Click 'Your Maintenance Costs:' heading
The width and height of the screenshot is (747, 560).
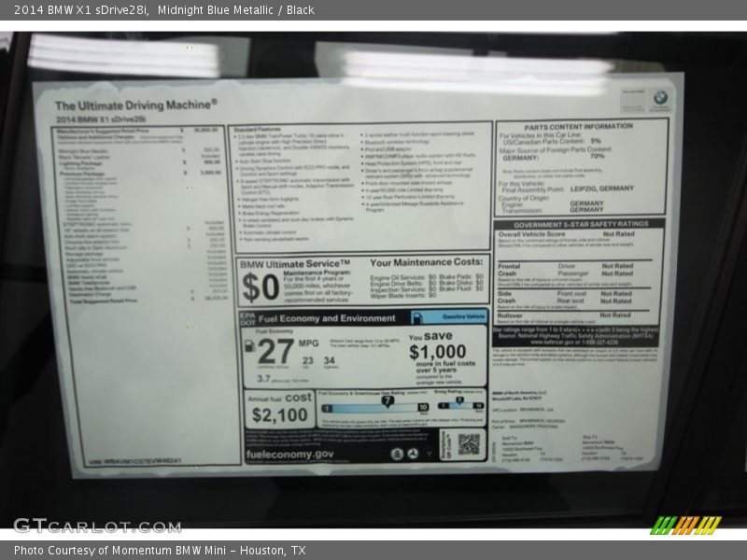point(427,262)
